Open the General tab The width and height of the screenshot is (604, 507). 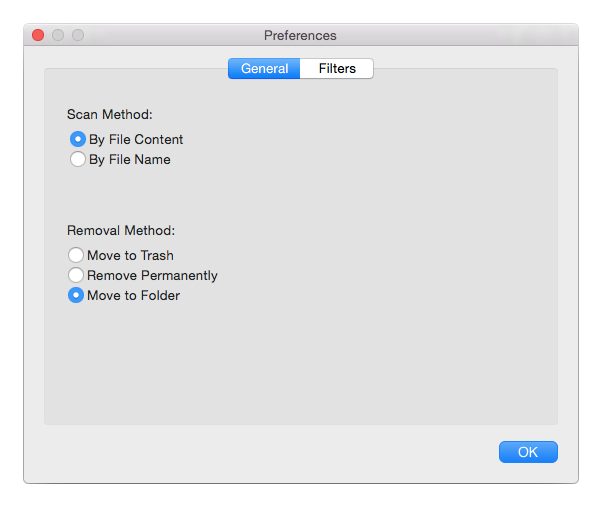[264, 69]
